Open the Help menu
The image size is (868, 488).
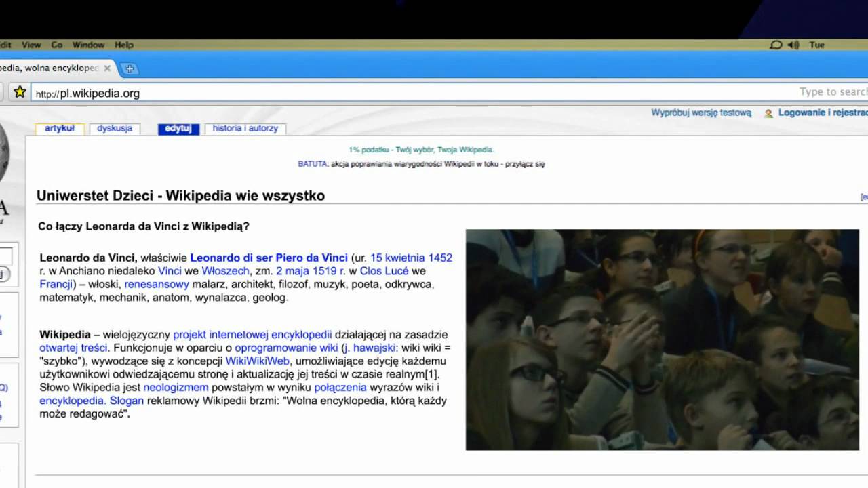pyautogui.click(x=124, y=45)
